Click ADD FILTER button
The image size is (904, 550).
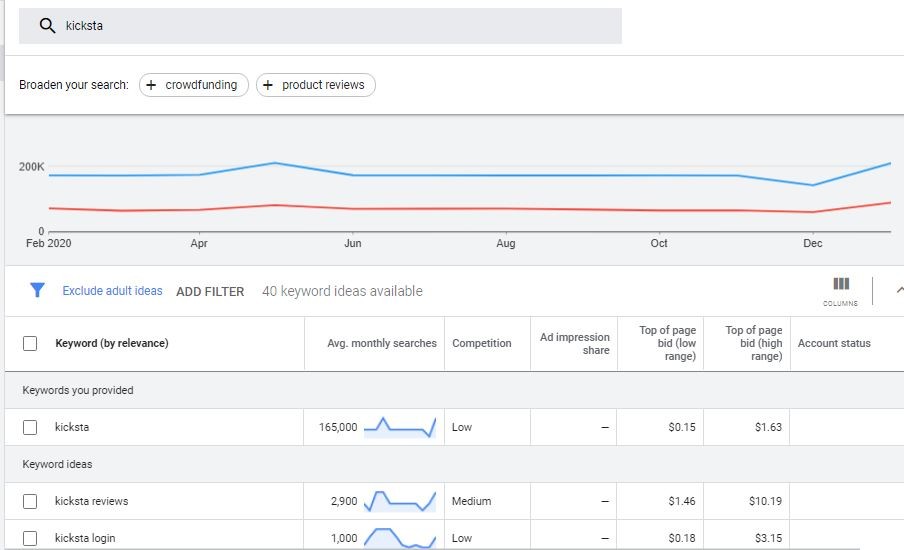tap(210, 292)
